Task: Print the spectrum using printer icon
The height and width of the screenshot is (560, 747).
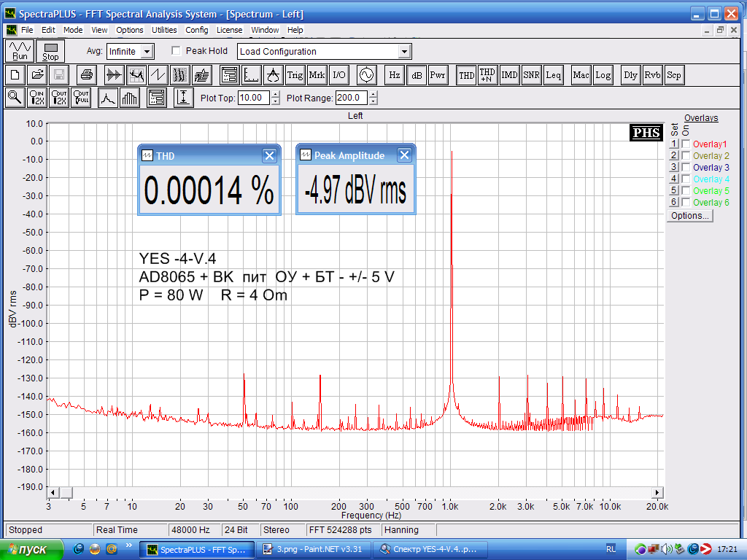Action: [x=87, y=74]
